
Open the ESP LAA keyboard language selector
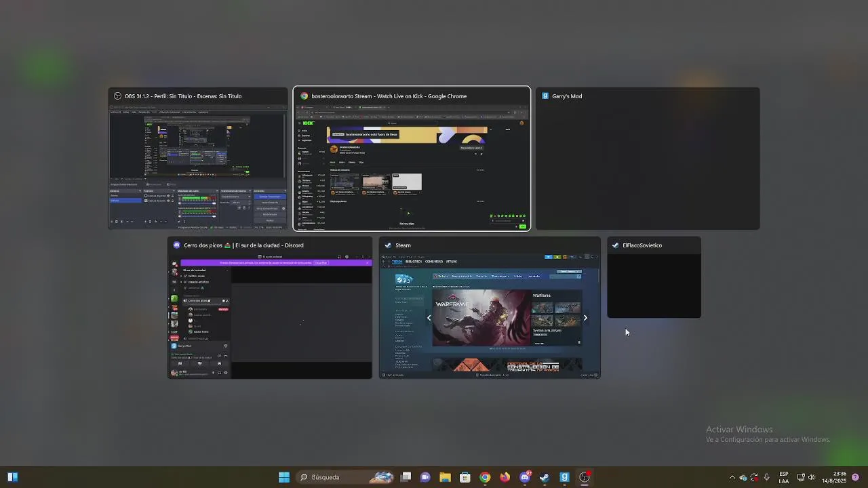click(x=784, y=477)
